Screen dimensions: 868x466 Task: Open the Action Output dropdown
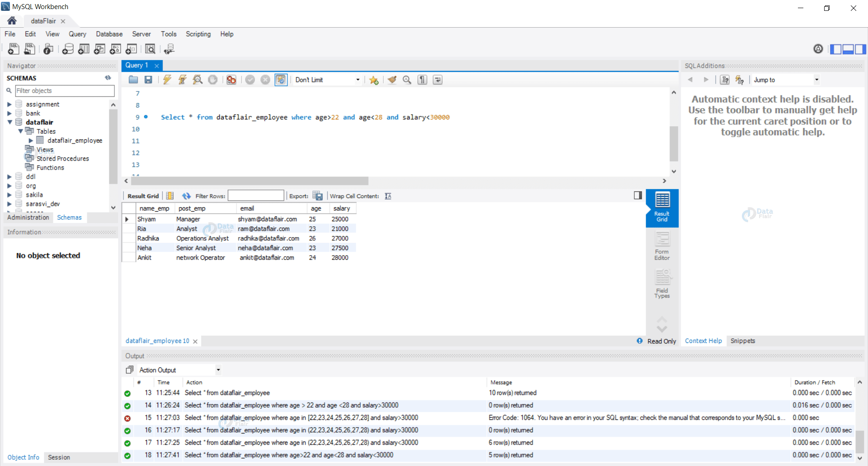click(x=218, y=370)
